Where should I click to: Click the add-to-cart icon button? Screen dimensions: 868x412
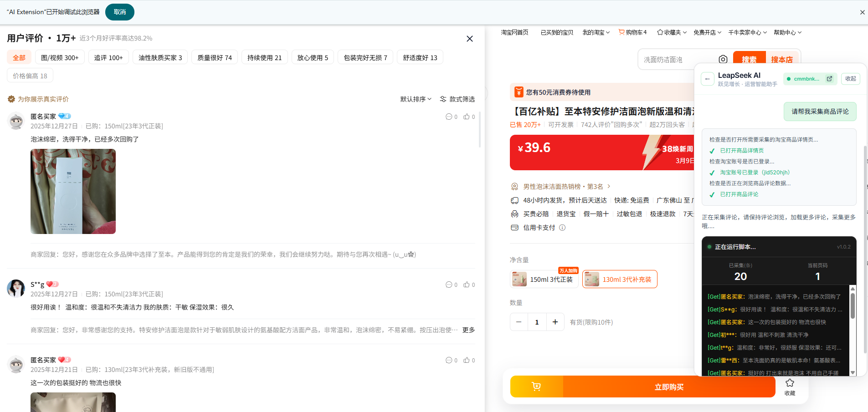(536, 387)
